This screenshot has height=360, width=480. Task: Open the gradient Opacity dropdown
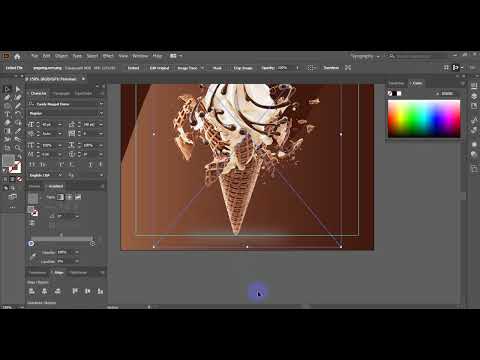pos(77,252)
